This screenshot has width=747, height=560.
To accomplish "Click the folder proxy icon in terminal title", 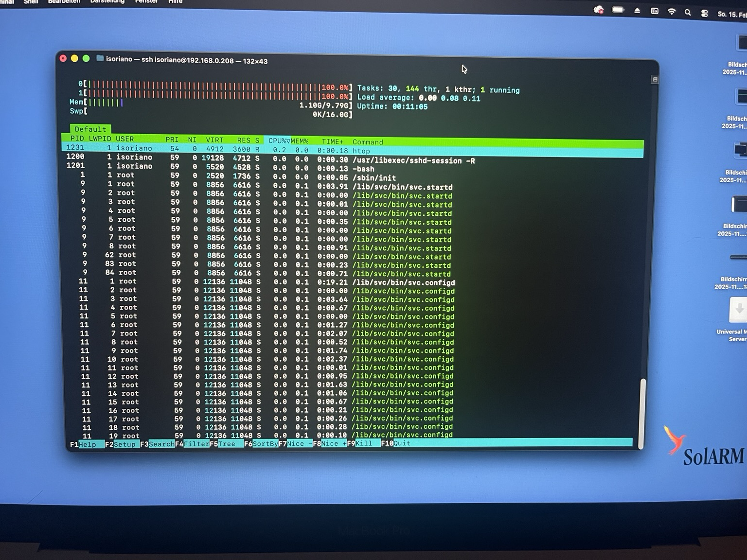I will pyautogui.click(x=100, y=58).
